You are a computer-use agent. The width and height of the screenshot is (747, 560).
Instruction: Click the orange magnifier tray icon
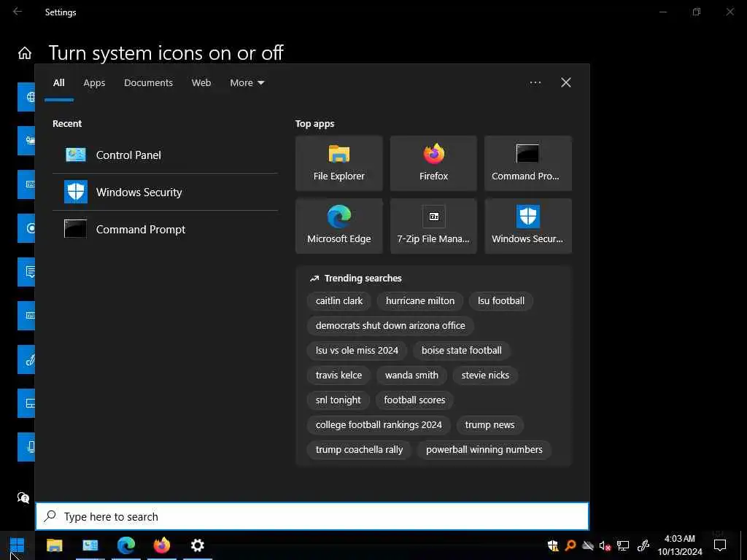[570, 545]
